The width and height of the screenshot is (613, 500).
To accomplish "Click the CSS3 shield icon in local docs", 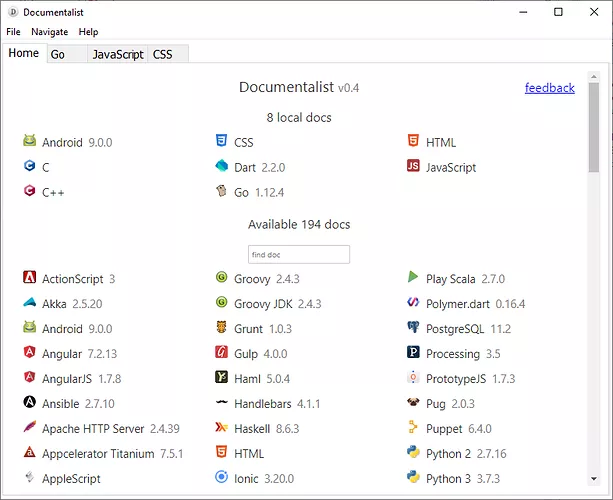I will coord(221,142).
